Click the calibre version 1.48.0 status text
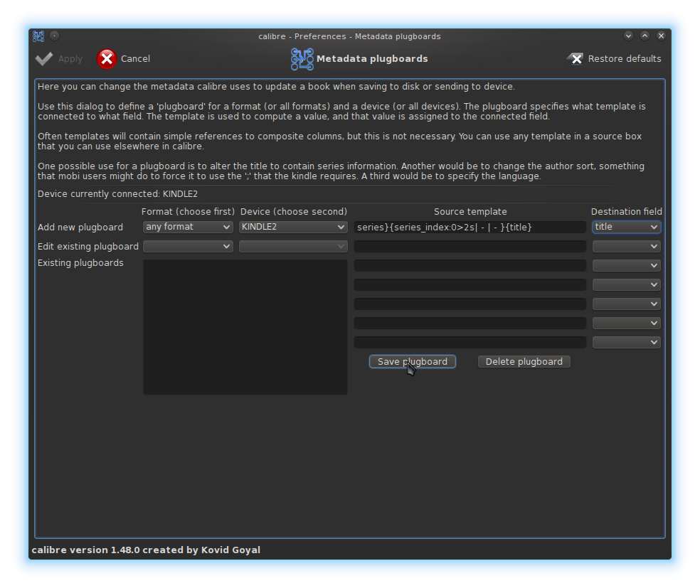The width and height of the screenshot is (700, 588). click(x=146, y=550)
